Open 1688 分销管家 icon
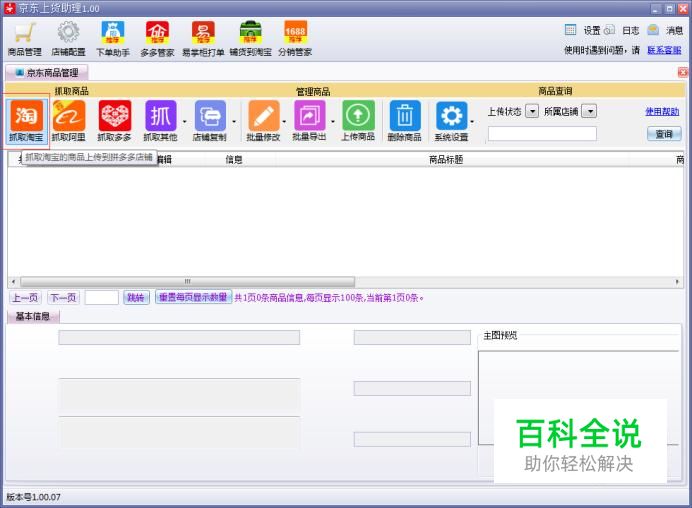692x508 pixels. click(295, 39)
